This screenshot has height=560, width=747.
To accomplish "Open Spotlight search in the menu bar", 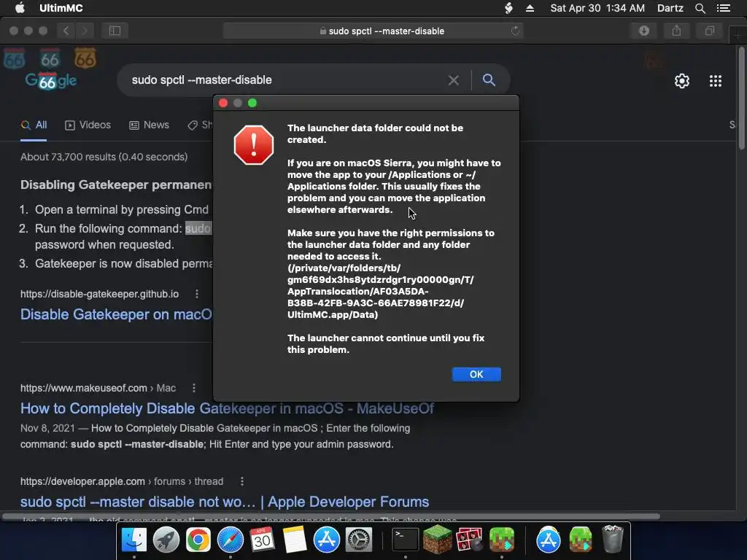I will pyautogui.click(x=700, y=8).
